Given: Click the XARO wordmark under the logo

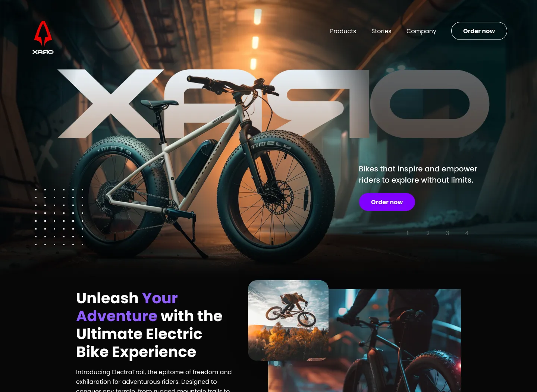Looking at the screenshot, I should [x=43, y=52].
